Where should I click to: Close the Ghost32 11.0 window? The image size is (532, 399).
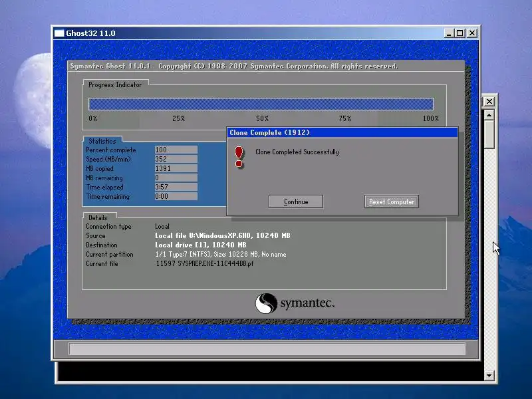pyautogui.click(x=472, y=33)
